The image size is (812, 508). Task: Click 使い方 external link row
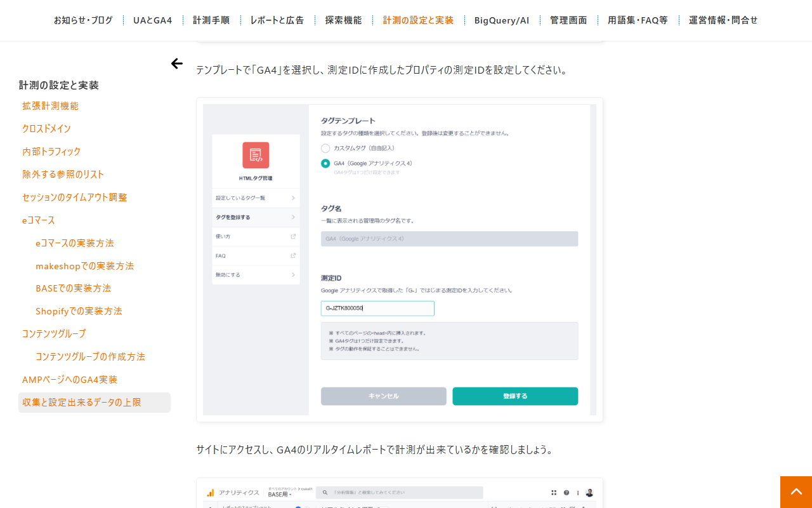point(256,236)
